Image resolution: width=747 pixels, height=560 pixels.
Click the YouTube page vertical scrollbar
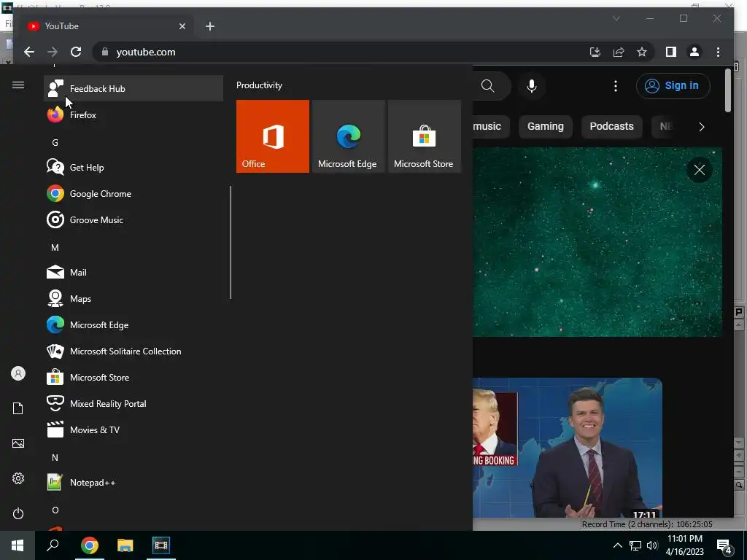(727, 90)
